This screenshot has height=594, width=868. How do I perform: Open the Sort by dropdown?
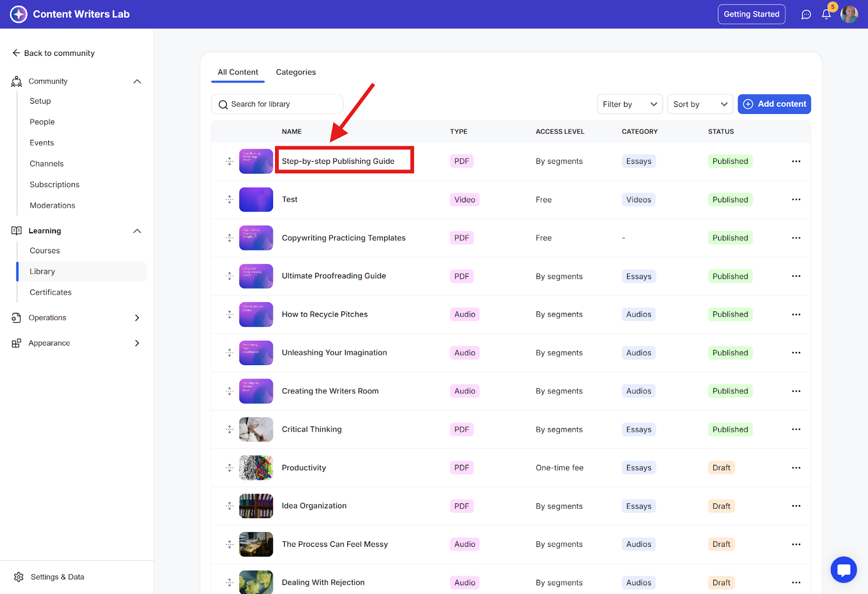point(700,104)
